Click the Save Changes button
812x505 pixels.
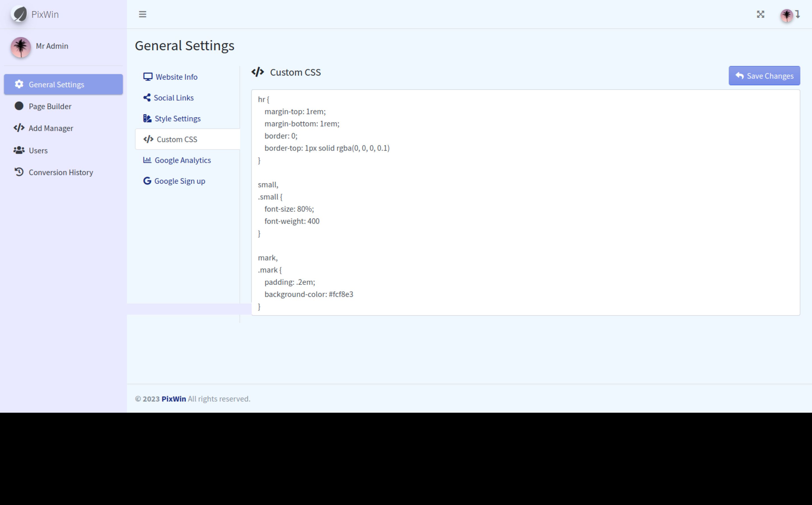point(764,76)
